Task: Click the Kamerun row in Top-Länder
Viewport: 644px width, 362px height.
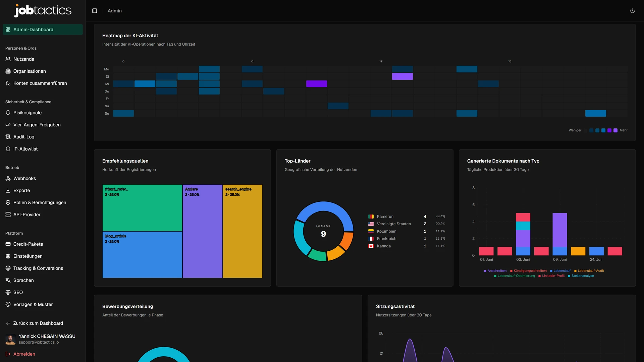Action: click(407, 217)
